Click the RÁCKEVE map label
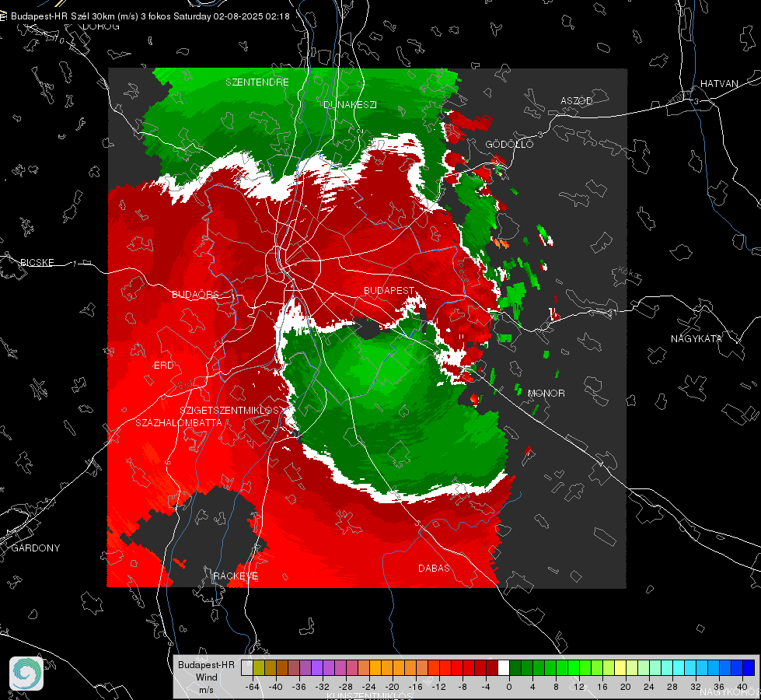This screenshot has width=761, height=700. 236,576
